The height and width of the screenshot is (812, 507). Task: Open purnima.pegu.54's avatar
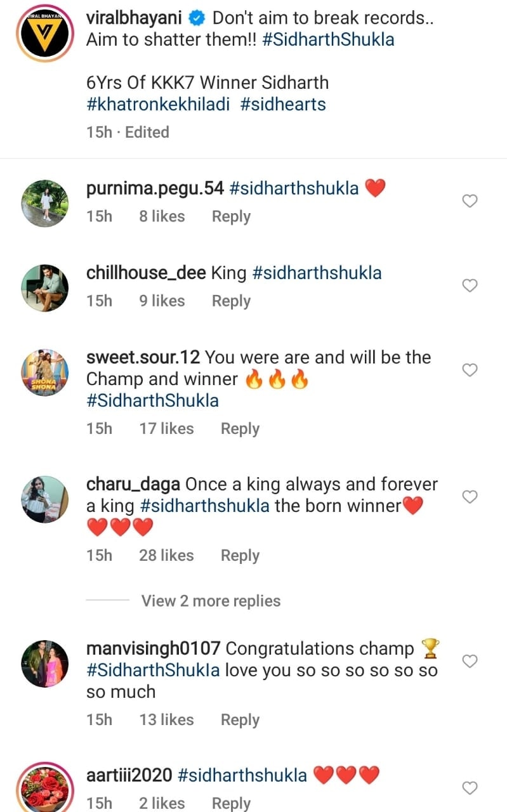(x=44, y=203)
